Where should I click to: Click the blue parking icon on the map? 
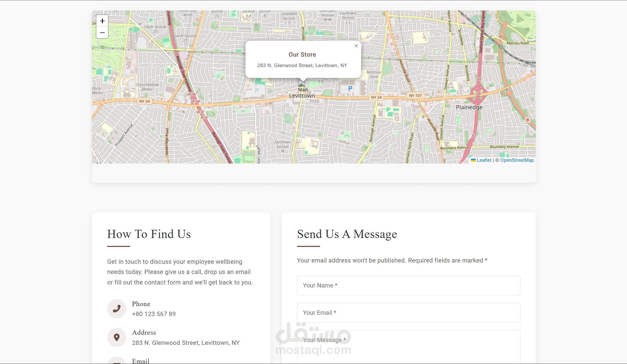[350, 89]
